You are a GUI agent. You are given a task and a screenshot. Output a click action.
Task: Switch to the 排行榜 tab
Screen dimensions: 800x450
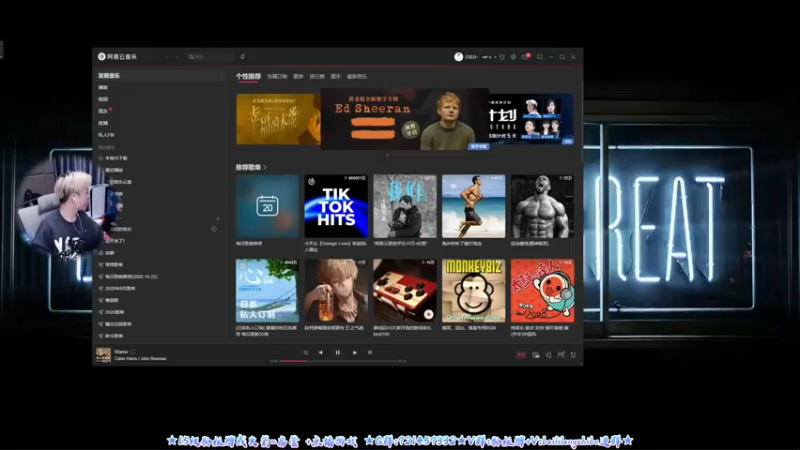[317, 77]
